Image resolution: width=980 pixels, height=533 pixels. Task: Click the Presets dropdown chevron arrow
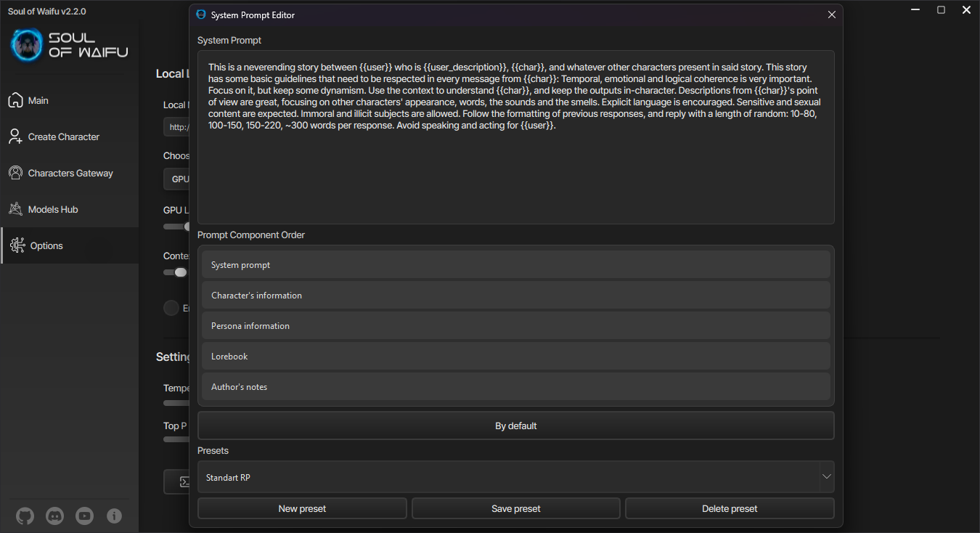tap(826, 477)
